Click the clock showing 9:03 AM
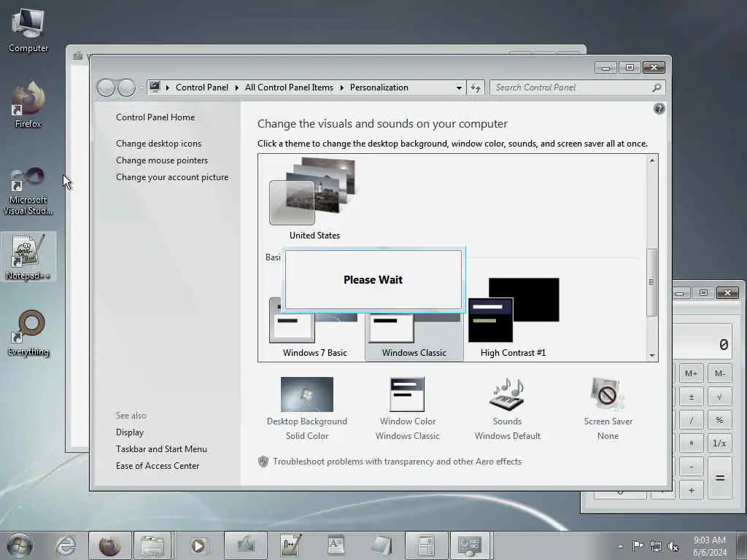This screenshot has width=747, height=560. tap(709, 546)
